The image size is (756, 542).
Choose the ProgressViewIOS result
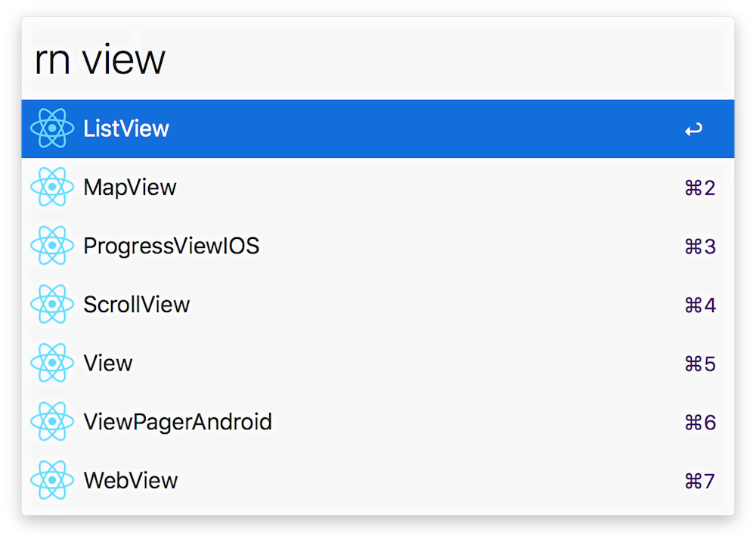172,246
